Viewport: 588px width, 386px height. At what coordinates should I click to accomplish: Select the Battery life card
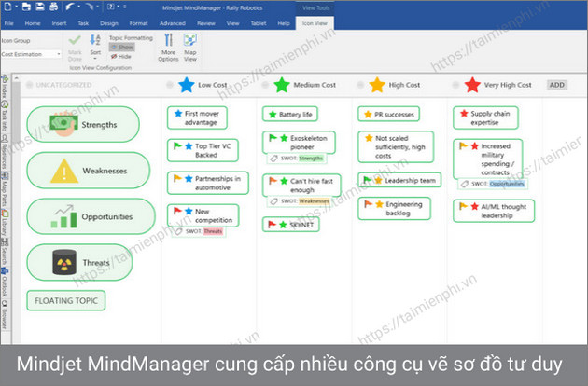pyautogui.click(x=290, y=115)
